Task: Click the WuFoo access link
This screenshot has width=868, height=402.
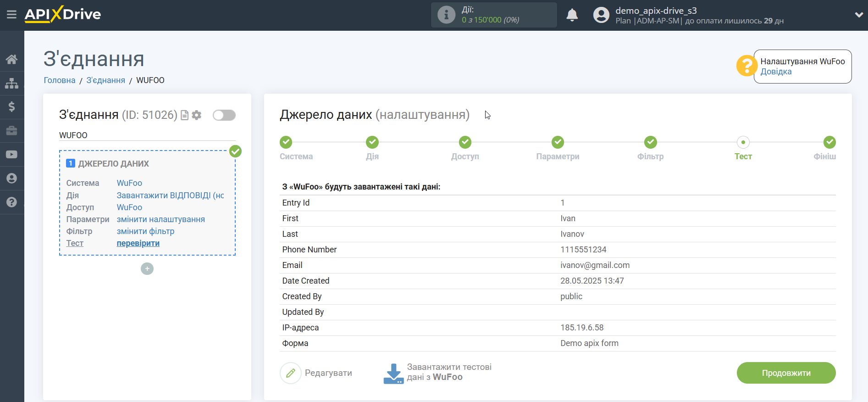Action: [x=129, y=207]
